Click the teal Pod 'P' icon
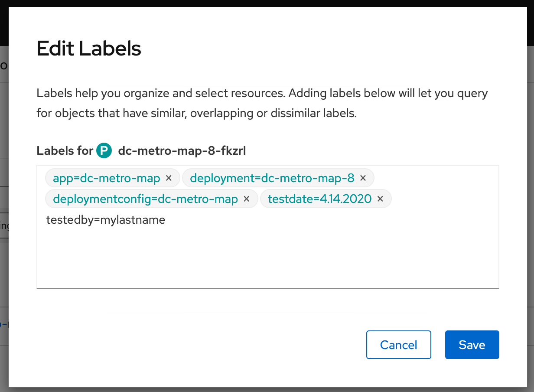Viewport: 534px width, 392px height. 104,150
